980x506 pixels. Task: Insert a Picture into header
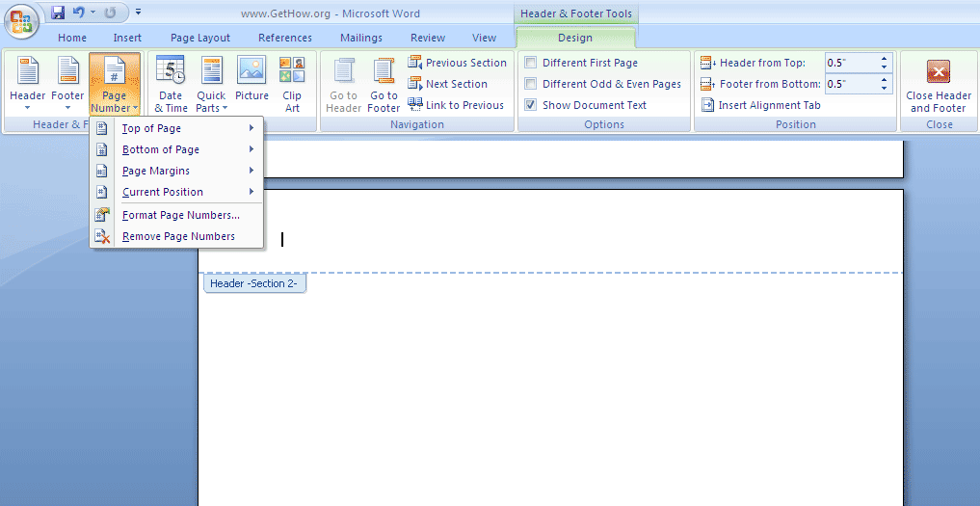(x=252, y=79)
